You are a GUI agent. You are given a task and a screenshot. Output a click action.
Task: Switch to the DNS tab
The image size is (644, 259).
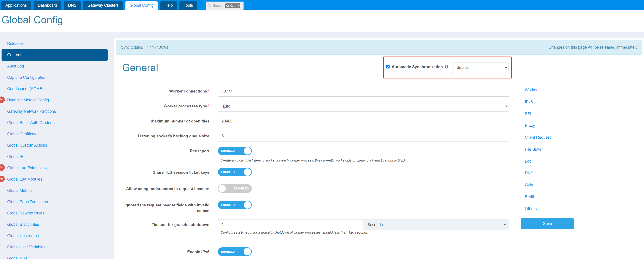(x=72, y=5)
